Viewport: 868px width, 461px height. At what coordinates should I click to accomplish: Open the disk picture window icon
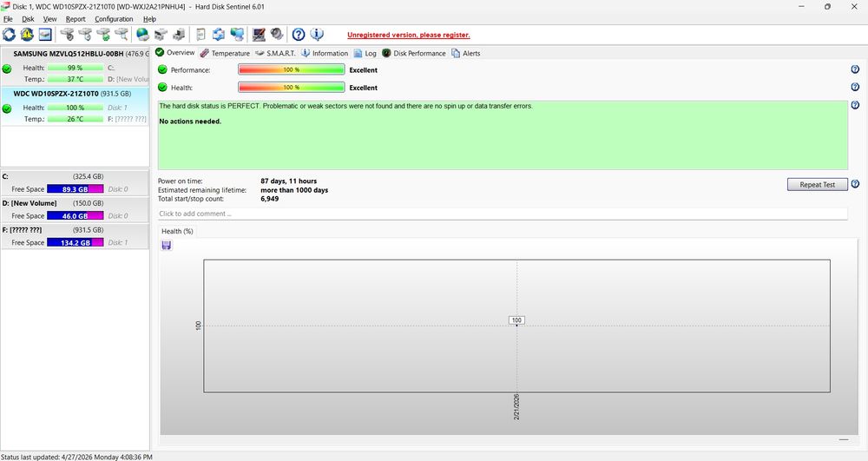tap(45, 35)
